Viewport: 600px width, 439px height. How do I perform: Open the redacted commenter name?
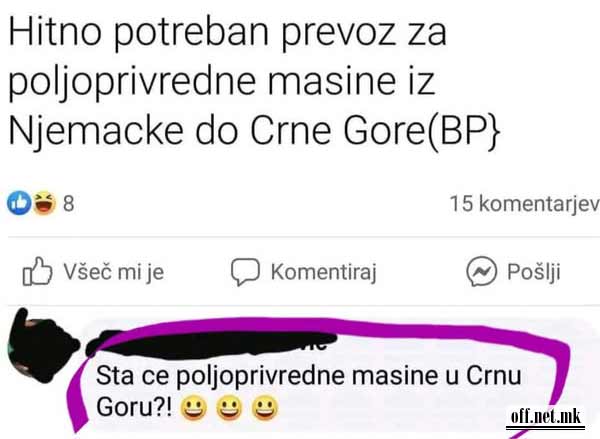click(211, 343)
